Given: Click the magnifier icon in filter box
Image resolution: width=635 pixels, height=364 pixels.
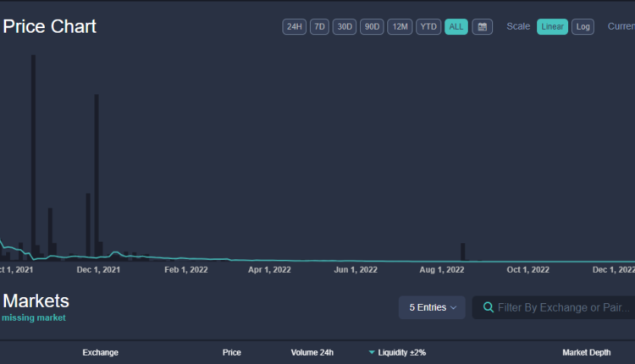Looking at the screenshot, I should [488, 307].
